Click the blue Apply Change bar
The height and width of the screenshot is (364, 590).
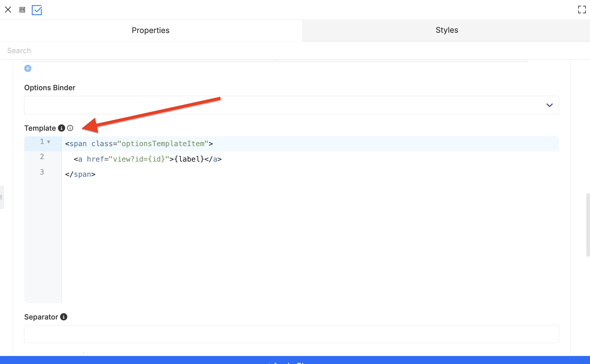[x=295, y=360]
